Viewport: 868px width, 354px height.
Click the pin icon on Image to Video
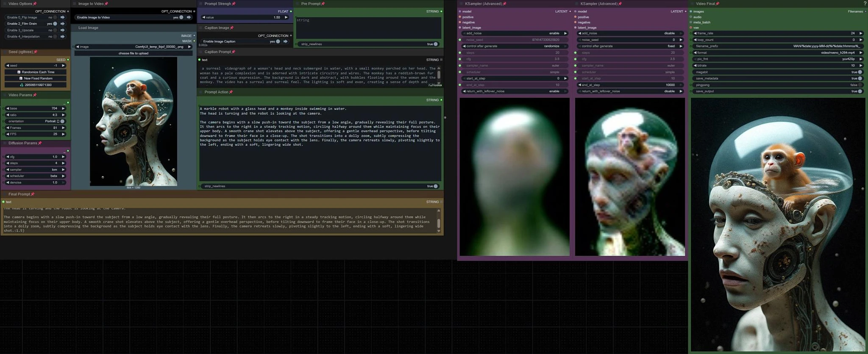[106, 4]
